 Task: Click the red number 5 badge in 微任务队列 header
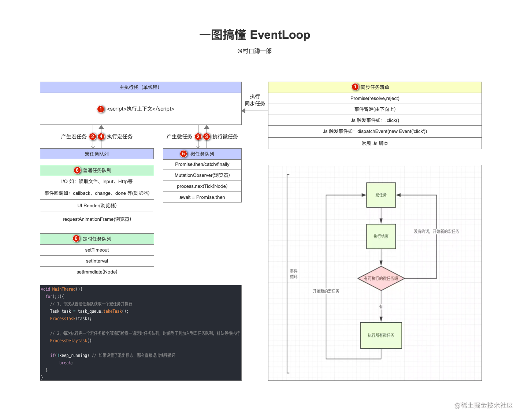[183, 154]
